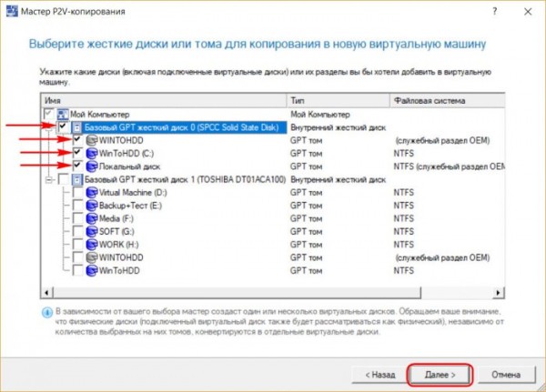Click the Далее > button
Image resolution: width=546 pixels, height=392 pixels.
440,375
